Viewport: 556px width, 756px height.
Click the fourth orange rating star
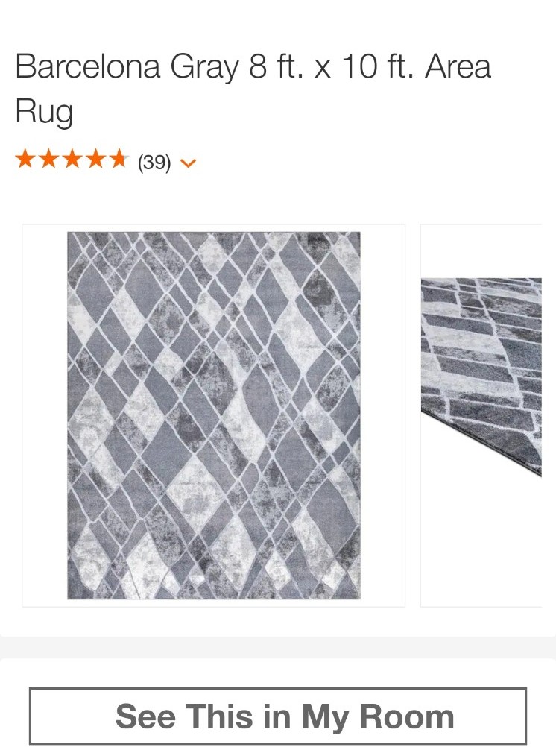[x=95, y=159]
